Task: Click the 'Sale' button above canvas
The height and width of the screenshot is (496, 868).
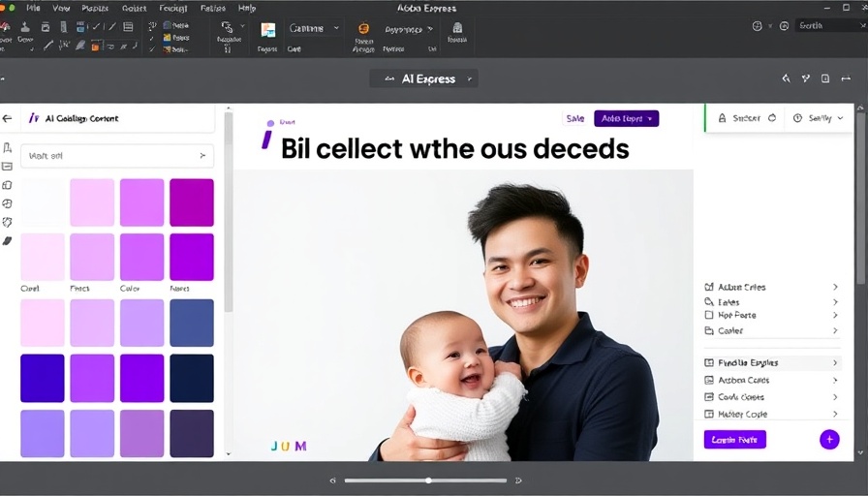Action: (x=575, y=118)
